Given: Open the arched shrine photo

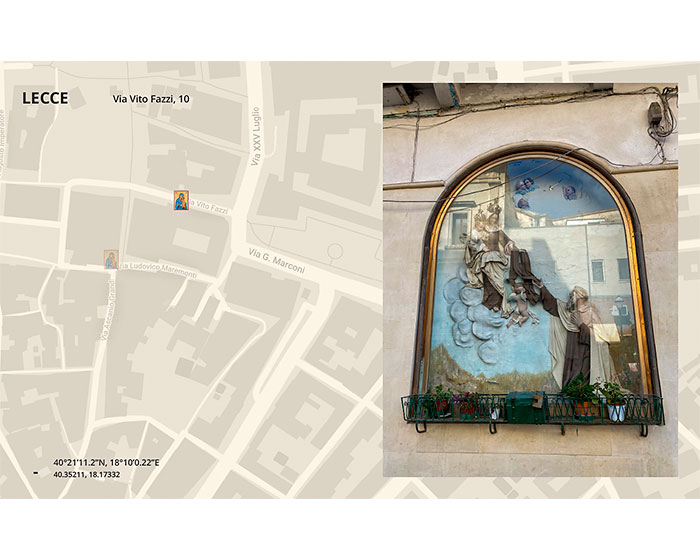Looking at the screenshot, I should (530, 280).
